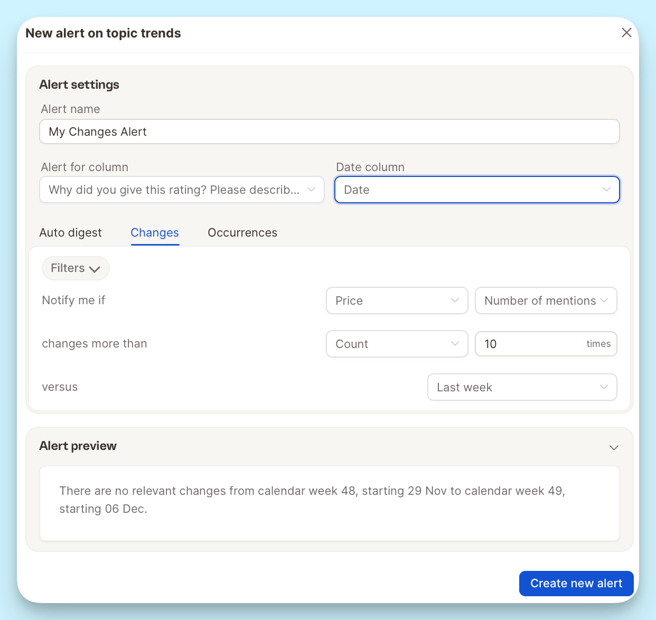656x620 pixels.
Task: Select the Changes tab
Action: 155,233
